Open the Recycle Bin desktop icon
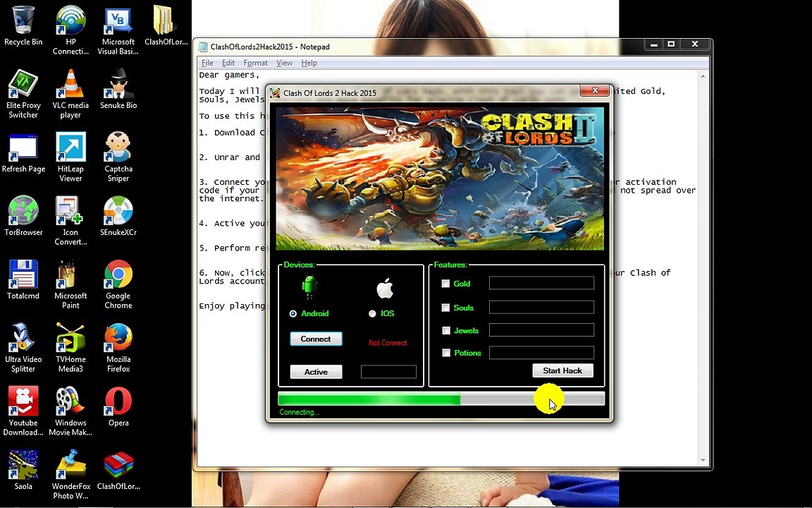This screenshot has height=508, width=812. [x=23, y=26]
